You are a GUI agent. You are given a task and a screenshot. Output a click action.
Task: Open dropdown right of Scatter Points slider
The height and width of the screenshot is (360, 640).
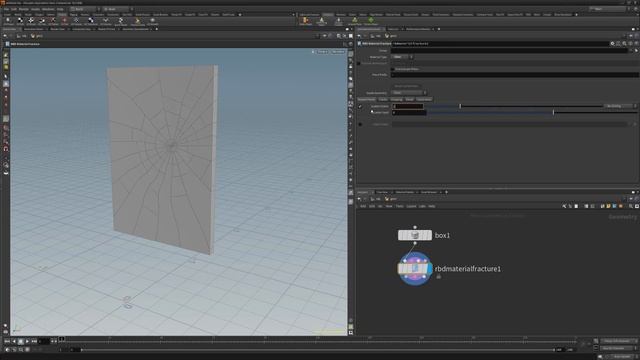tap(621, 106)
